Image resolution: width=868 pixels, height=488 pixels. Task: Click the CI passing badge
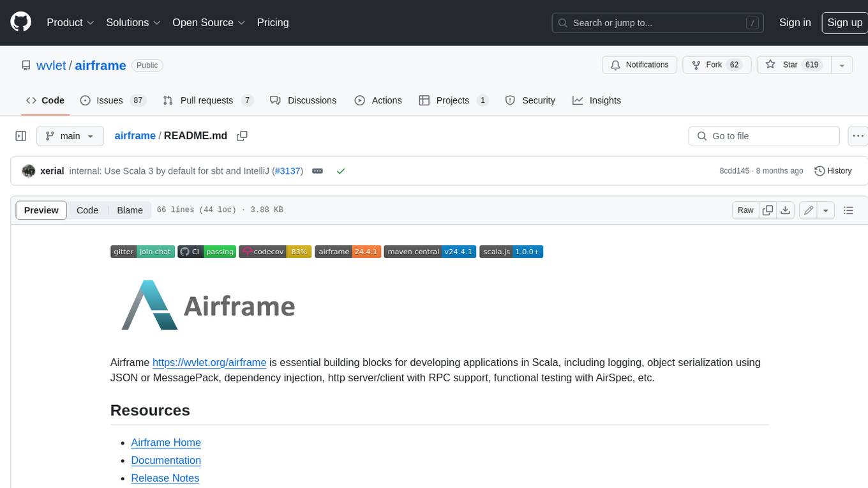207,252
